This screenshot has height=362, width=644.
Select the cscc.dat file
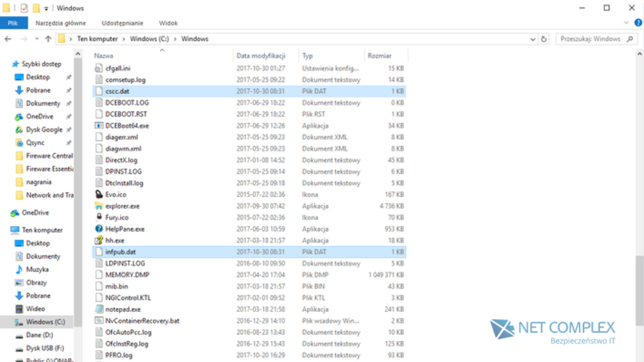(x=117, y=91)
